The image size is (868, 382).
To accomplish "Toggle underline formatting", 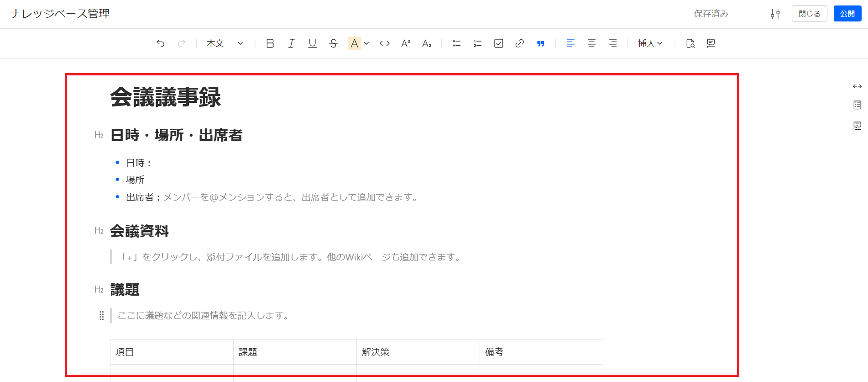I will pyautogui.click(x=313, y=43).
